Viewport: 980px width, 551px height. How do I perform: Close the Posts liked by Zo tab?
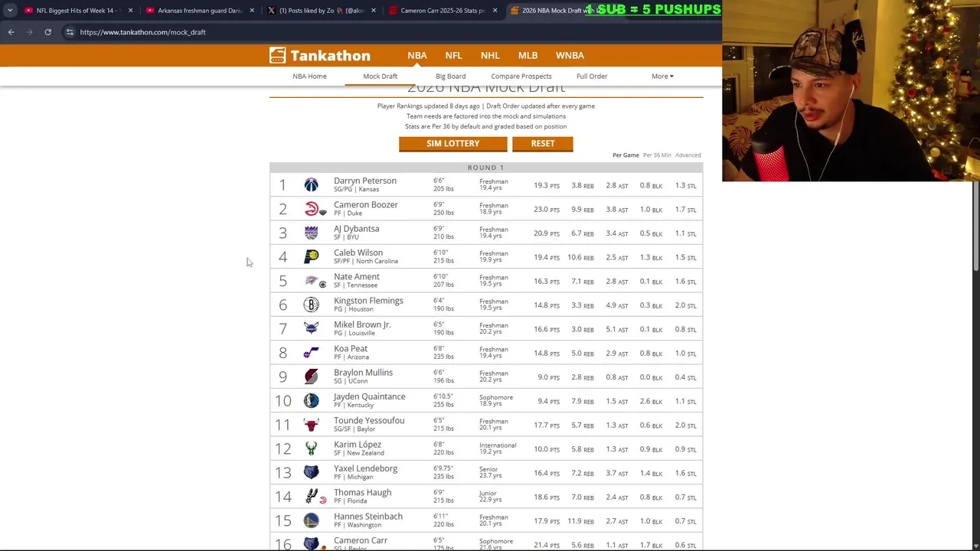pos(374,11)
